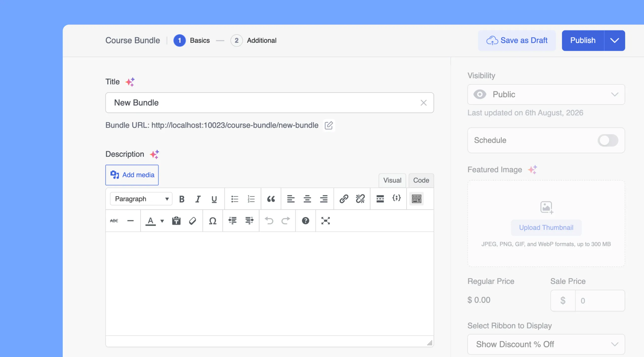Generate description with AI sparkle icon

click(x=154, y=154)
